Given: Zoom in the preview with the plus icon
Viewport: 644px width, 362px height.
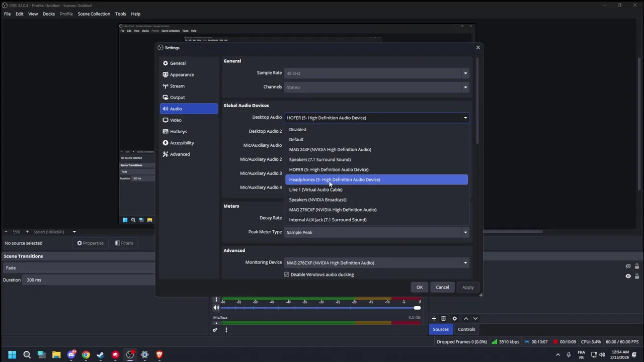Looking at the screenshot, I should (27, 232).
